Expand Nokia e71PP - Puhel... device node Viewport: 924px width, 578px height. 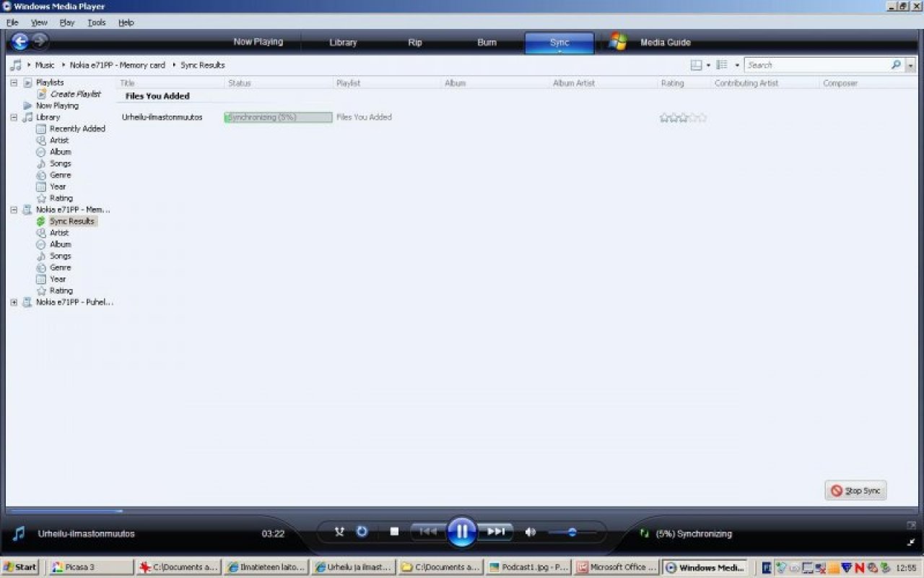click(14, 302)
